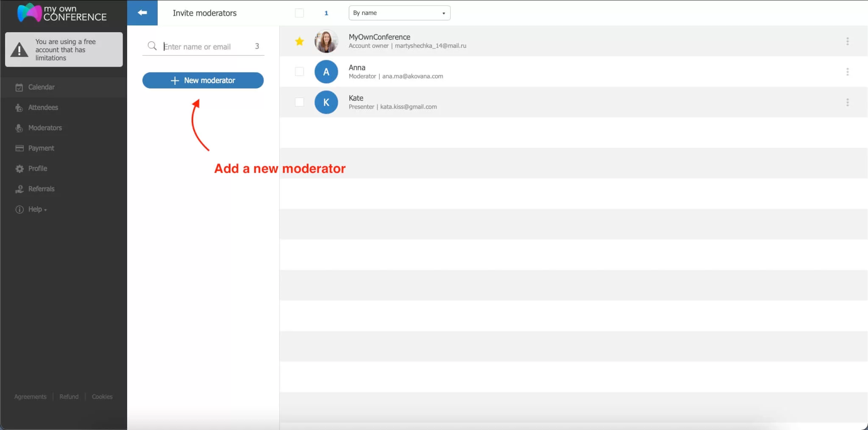Check the checkbox next to Anna
The image size is (868, 430).
(x=299, y=72)
